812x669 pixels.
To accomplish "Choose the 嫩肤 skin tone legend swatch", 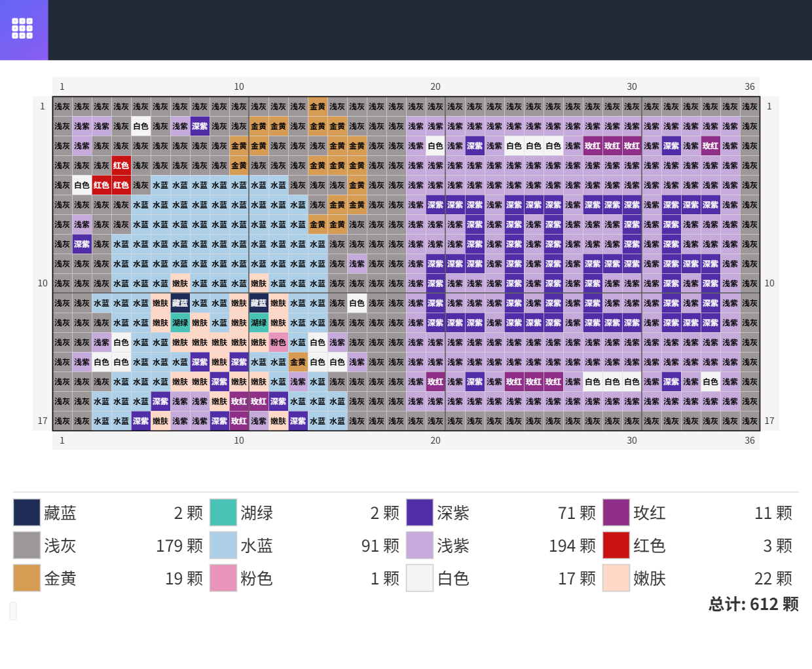I will (616, 578).
